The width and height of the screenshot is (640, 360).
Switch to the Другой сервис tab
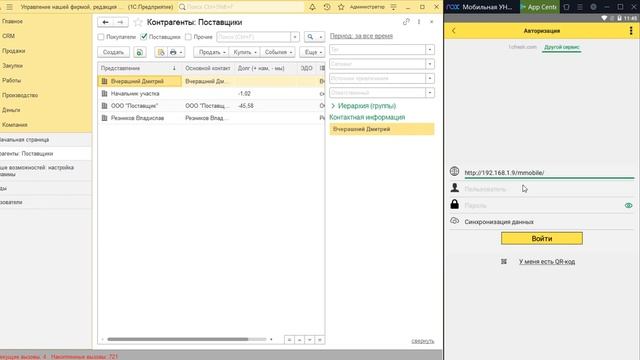[562, 47]
